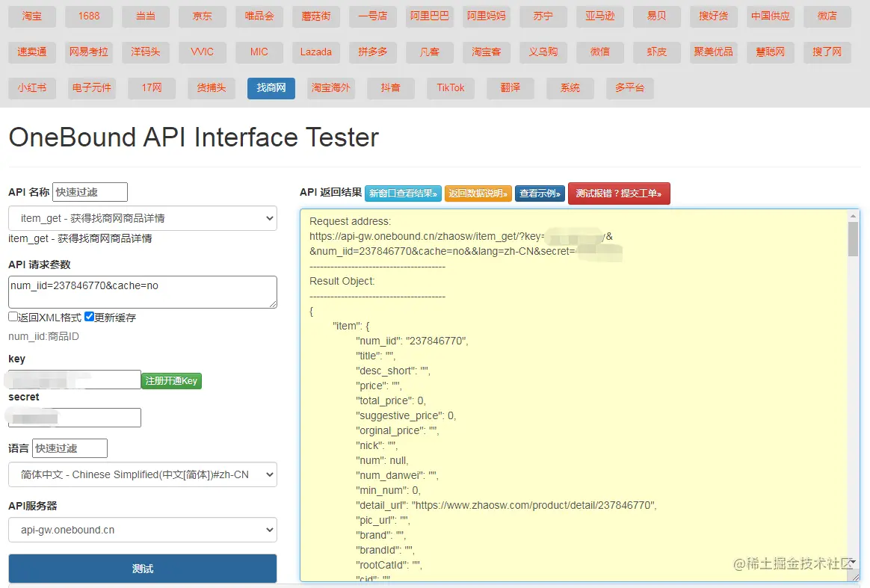Focus the 语言 quick filter field
The width and height of the screenshot is (870, 588).
[x=70, y=448]
